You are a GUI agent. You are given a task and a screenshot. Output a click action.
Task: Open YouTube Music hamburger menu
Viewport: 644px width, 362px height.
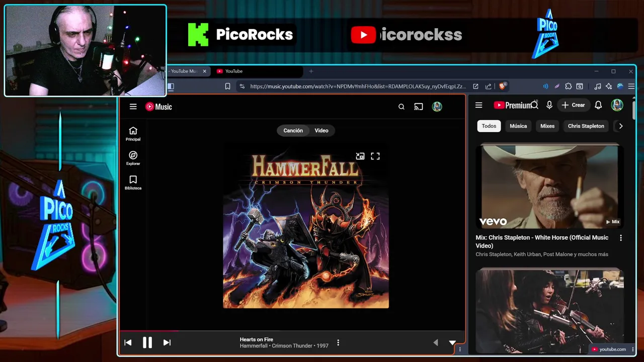(133, 107)
